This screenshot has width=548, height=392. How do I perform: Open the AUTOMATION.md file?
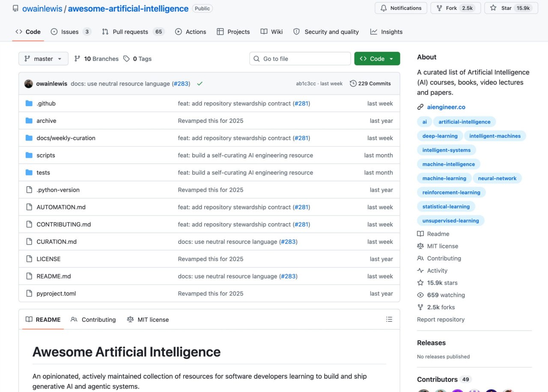tap(61, 207)
